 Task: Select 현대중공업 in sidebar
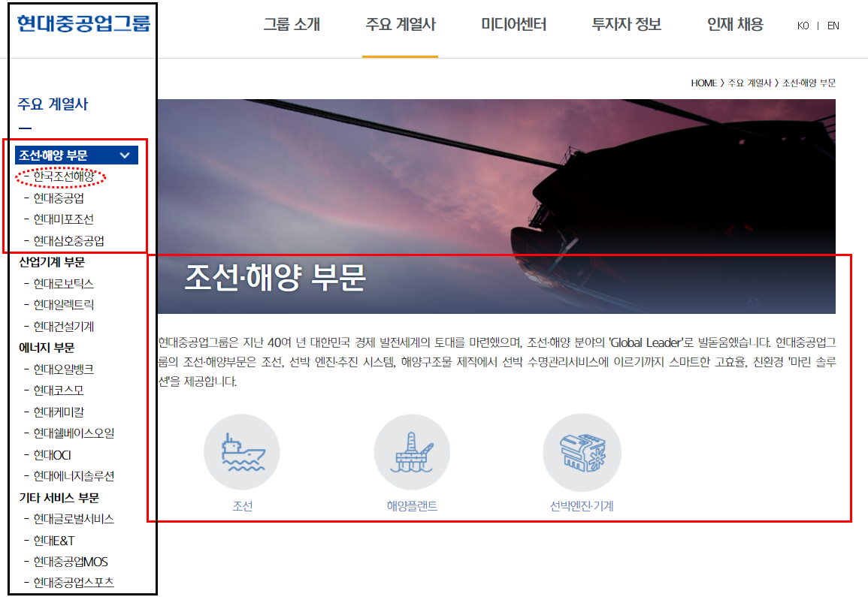(x=59, y=198)
